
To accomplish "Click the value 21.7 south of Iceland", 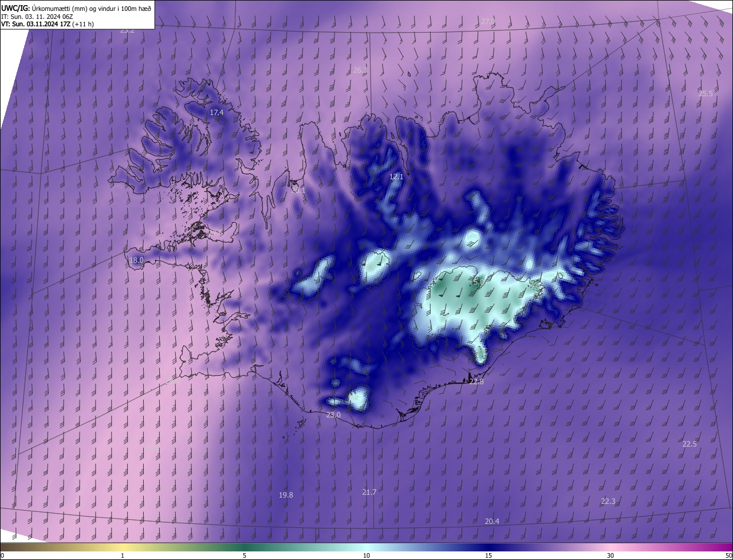I will click(369, 492).
